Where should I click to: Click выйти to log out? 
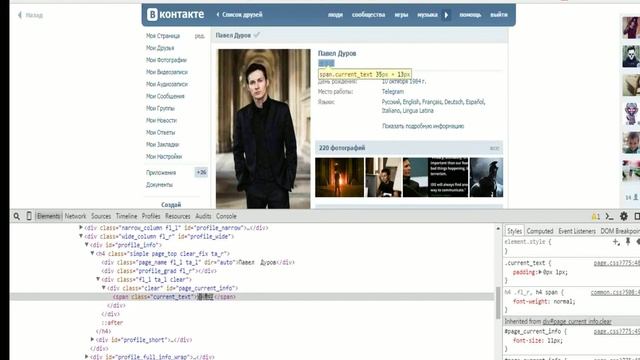coord(499,15)
